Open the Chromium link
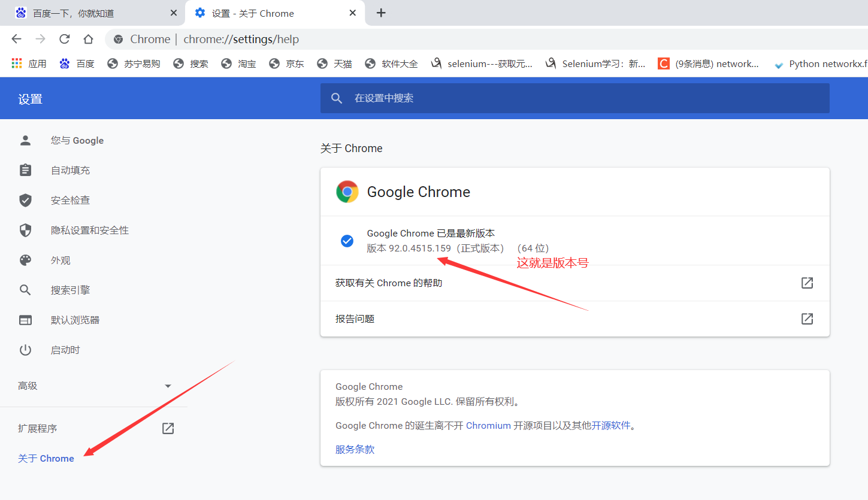This screenshot has width=868, height=500. [x=488, y=426]
